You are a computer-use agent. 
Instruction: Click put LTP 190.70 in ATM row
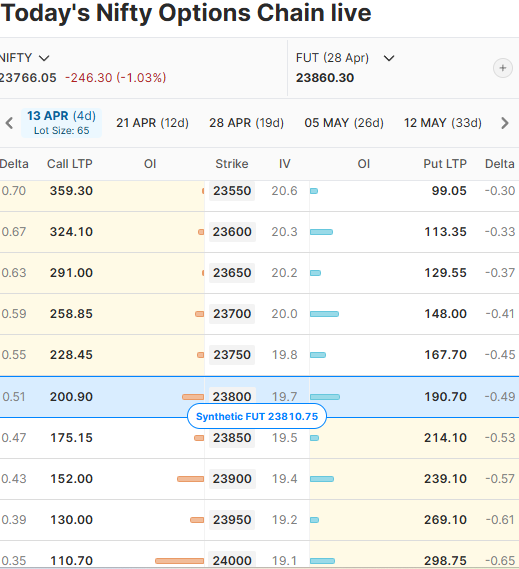446,397
